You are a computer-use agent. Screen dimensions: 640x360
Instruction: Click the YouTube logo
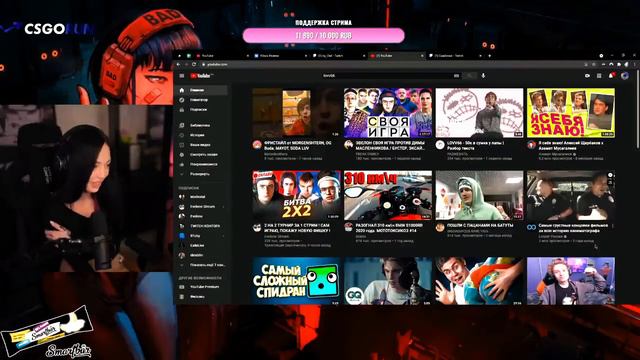point(200,76)
